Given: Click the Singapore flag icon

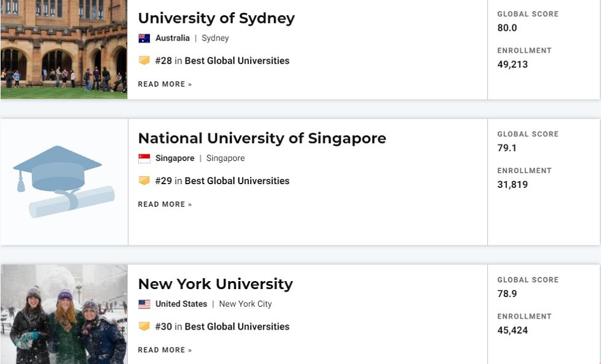Looking at the screenshot, I should [144, 158].
